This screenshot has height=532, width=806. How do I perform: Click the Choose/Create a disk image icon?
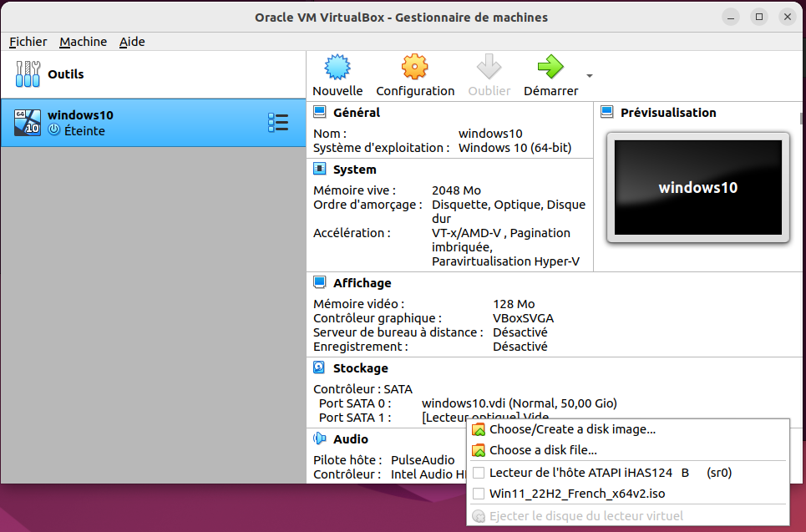coord(479,429)
